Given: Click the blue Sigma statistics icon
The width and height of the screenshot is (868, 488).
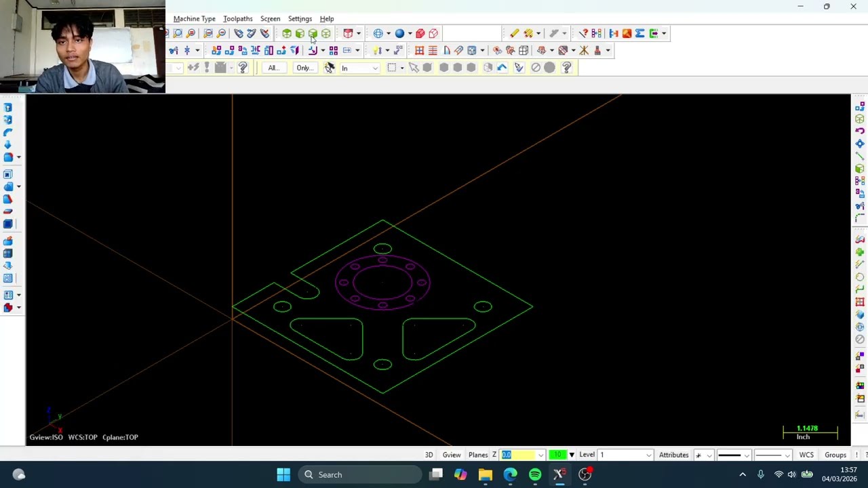Looking at the screenshot, I should (639, 33).
